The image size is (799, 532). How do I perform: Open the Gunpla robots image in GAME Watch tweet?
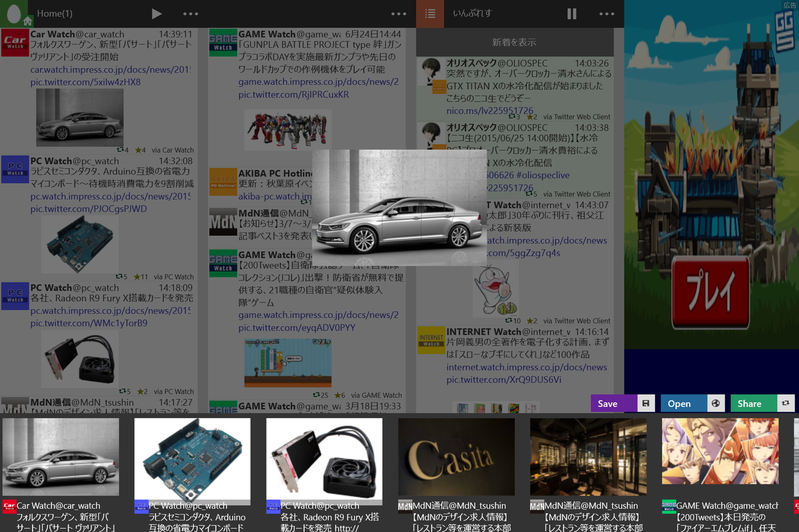tap(288, 130)
